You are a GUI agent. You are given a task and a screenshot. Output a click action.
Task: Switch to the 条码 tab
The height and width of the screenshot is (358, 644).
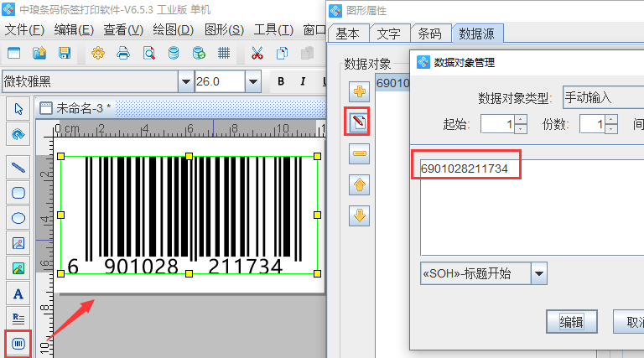[429, 34]
